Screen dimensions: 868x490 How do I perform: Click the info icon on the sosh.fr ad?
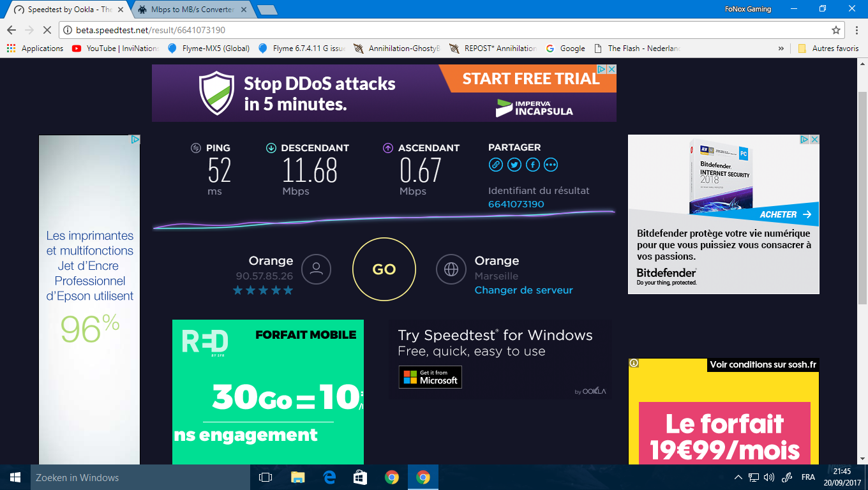pos(634,363)
